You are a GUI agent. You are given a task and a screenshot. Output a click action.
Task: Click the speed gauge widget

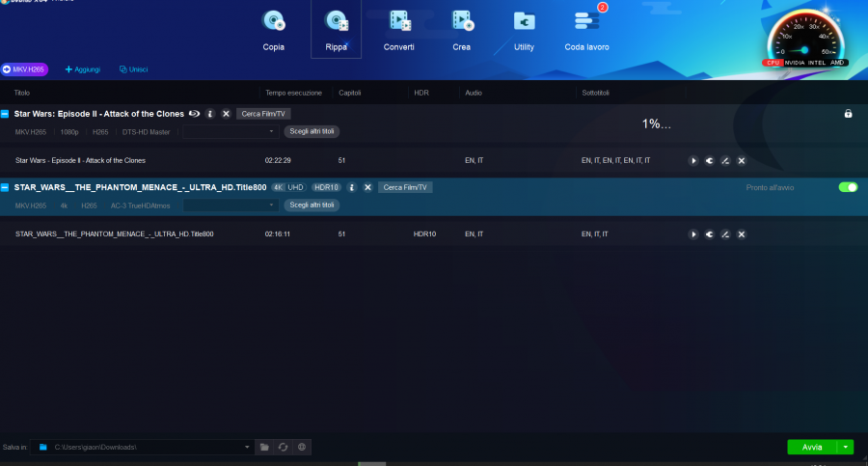click(x=805, y=40)
